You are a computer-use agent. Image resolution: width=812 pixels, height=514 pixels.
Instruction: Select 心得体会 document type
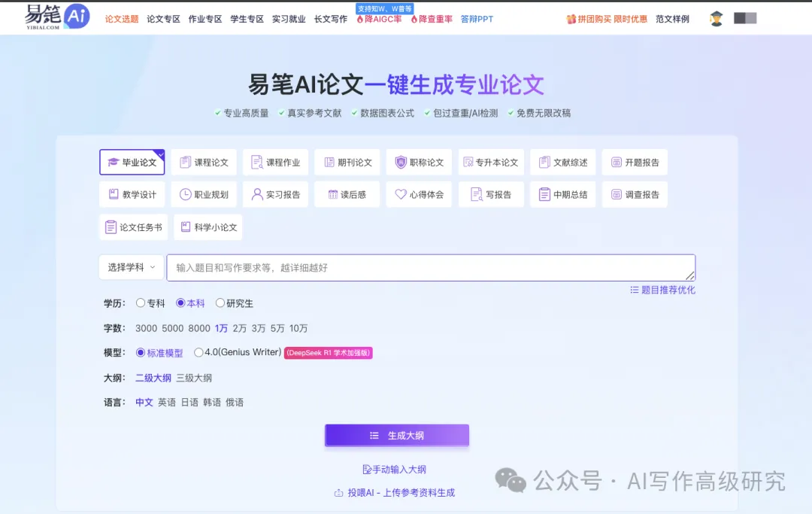click(x=420, y=194)
